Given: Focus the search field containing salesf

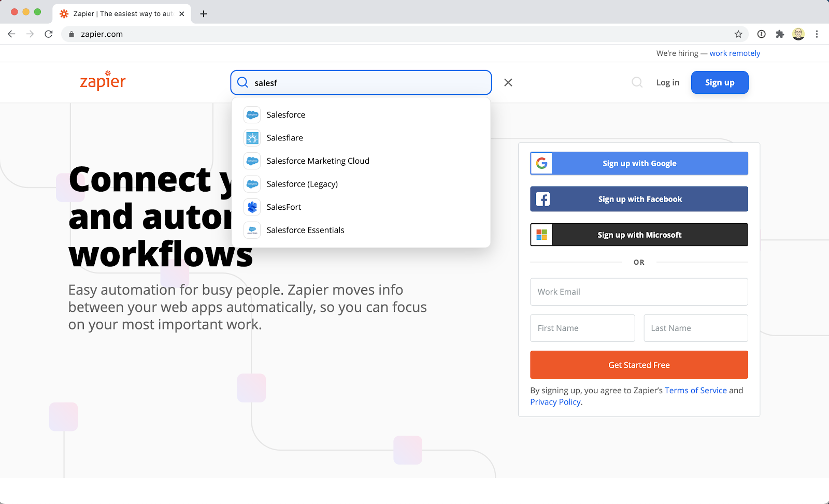Looking at the screenshot, I should pyautogui.click(x=361, y=82).
